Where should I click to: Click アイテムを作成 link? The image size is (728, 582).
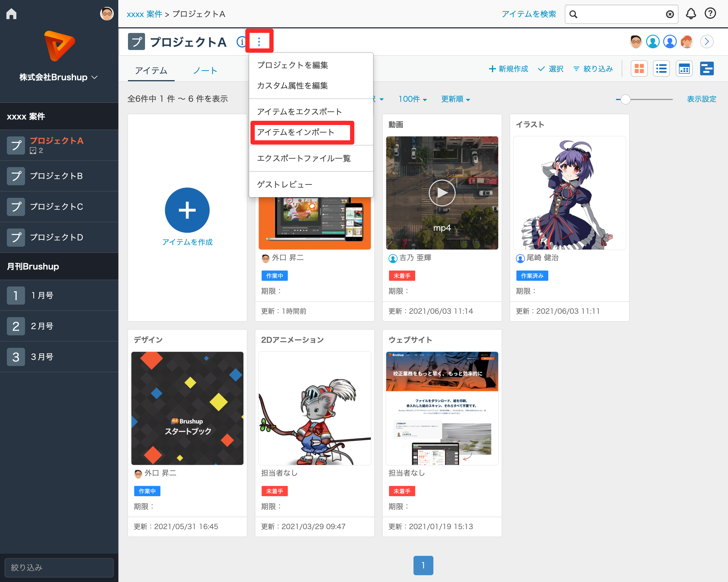tap(187, 242)
